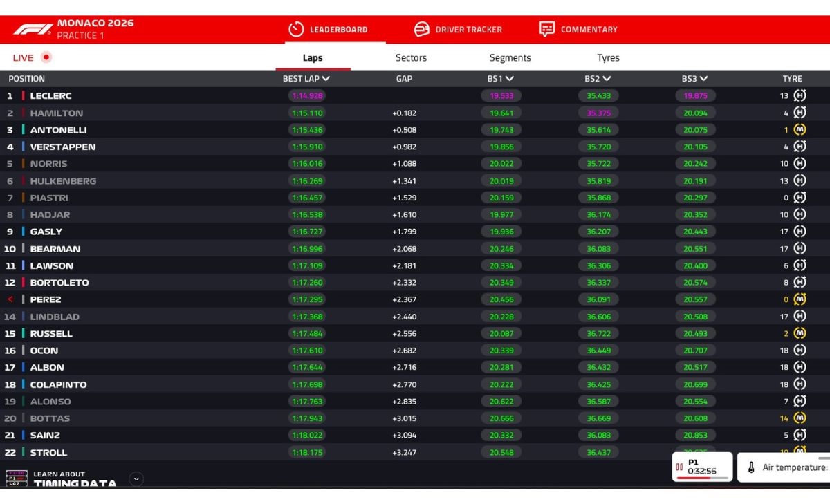Click the F1 logo
Screen dimensions: 830x504
tap(33, 30)
